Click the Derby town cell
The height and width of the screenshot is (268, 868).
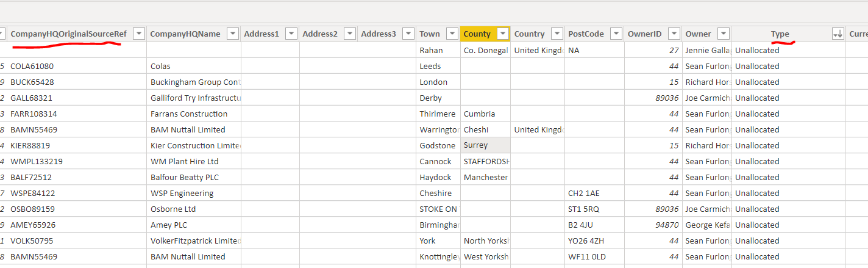[x=438, y=98]
